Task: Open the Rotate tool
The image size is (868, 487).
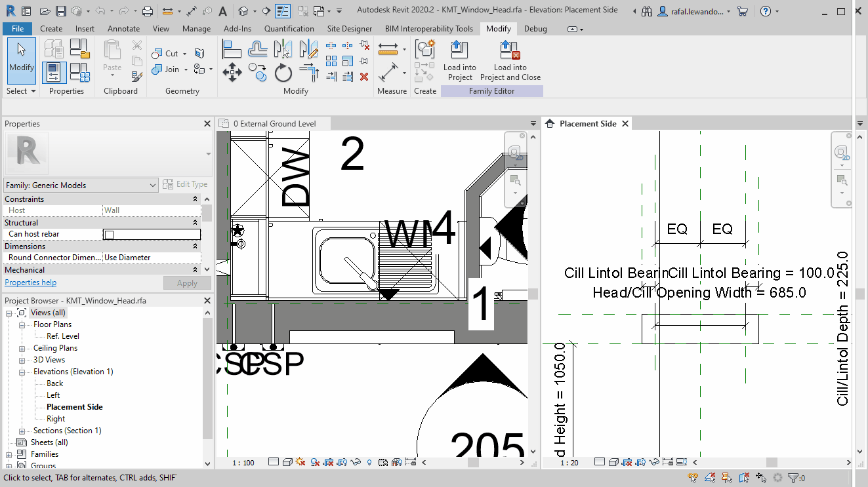Action: click(283, 71)
